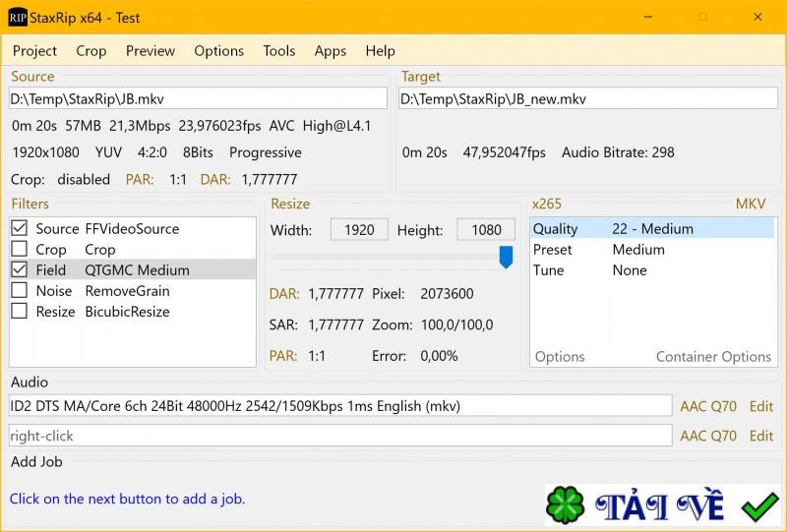Click the x265 encoder selector
Screen dimensions: 787x532
tap(547, 204)
